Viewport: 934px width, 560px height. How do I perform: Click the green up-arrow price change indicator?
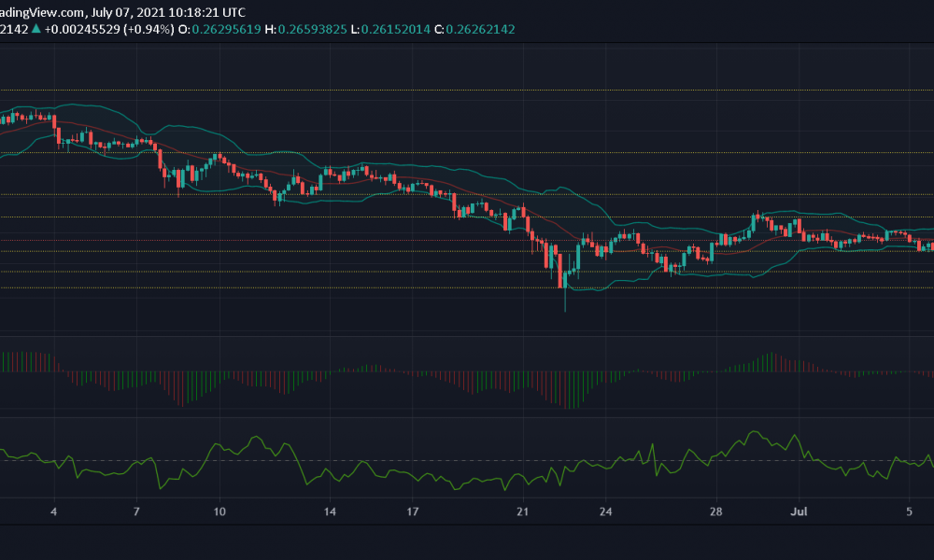tap(36, 29)
